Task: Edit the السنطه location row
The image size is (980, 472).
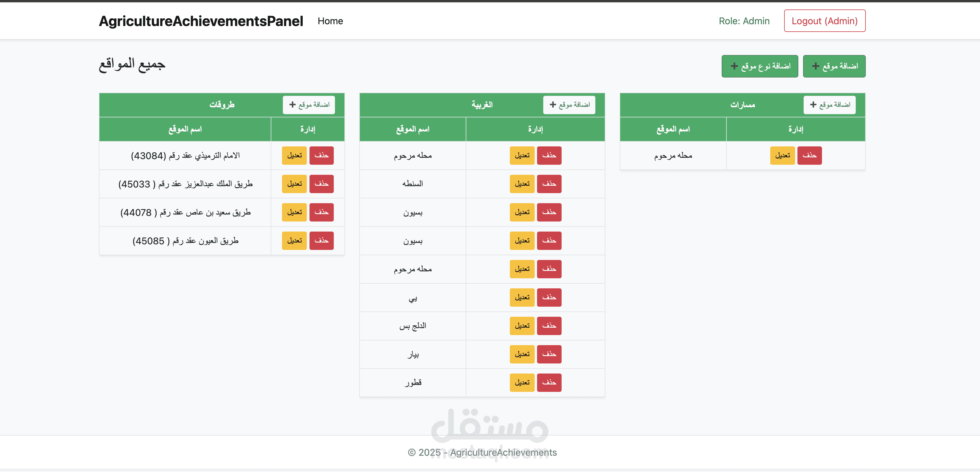Action: point(522,184)
